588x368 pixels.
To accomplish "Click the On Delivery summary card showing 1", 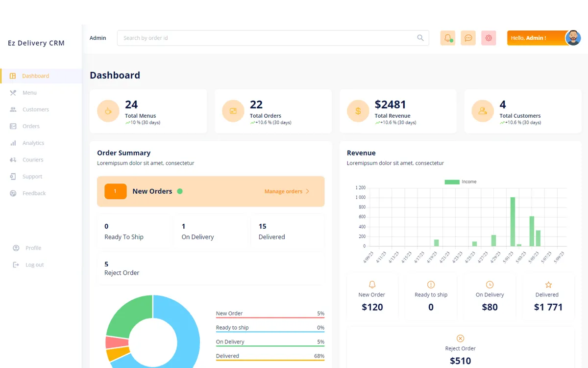I will [212, 232].
